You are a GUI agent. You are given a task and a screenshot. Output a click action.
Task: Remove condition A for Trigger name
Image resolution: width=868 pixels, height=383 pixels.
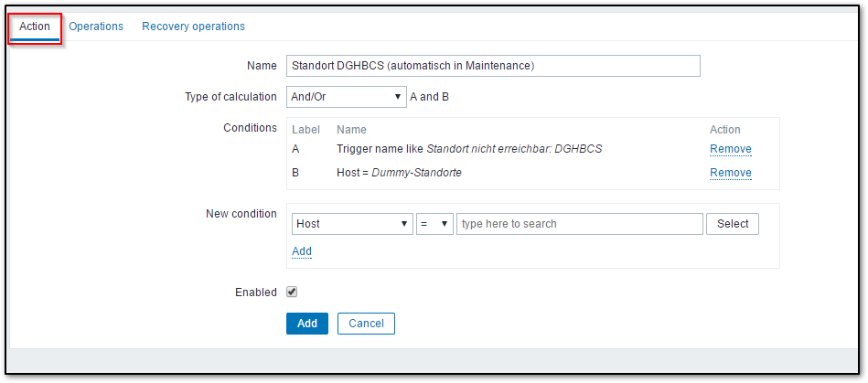730,149
